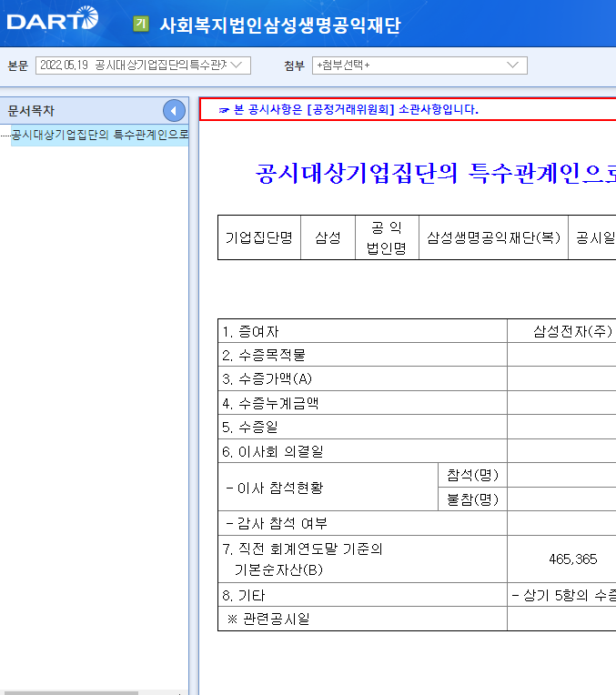Click the horizontal scrollbar under the contents panel

click(71, 693)
